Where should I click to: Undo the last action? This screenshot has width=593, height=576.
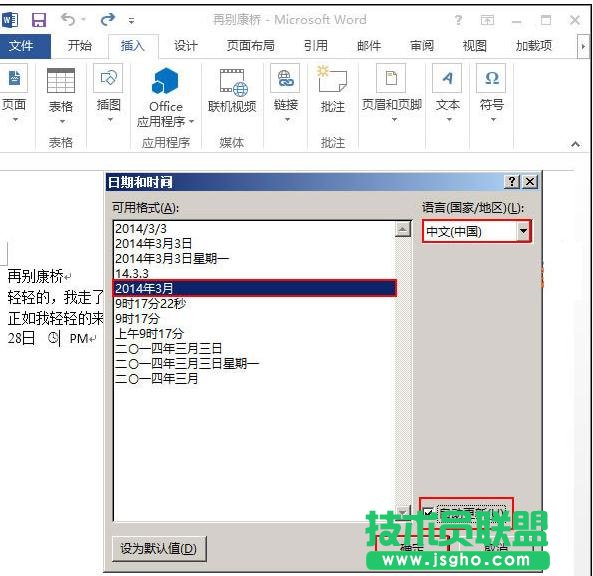(x=68, y=19)
